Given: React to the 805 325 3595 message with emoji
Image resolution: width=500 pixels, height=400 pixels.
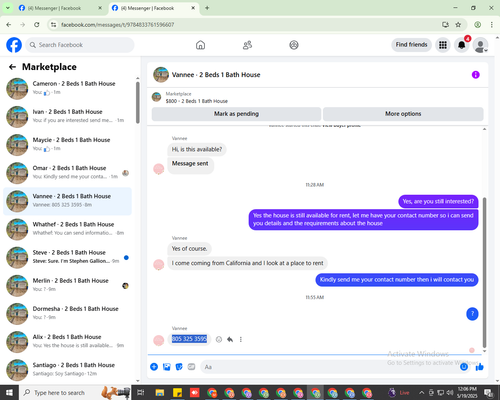Looking at the screenshot, I should coord(219,339).
